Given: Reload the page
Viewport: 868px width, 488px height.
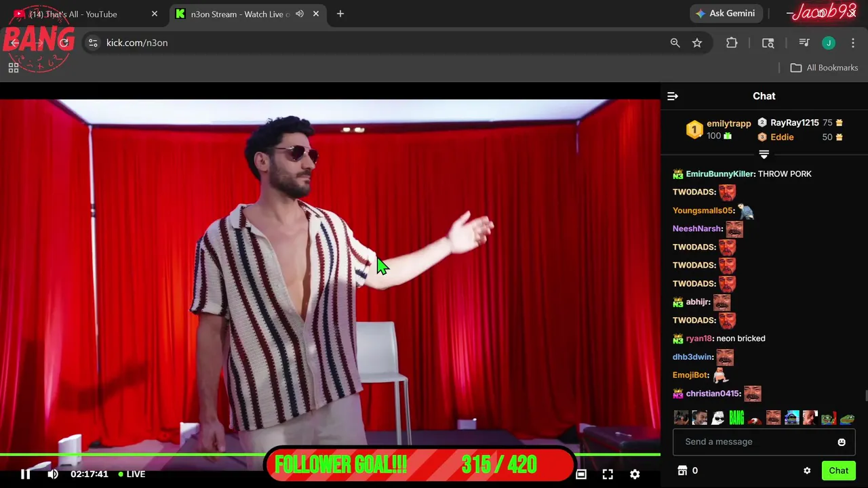Looking at the screenshot, I should click(64, 43).
